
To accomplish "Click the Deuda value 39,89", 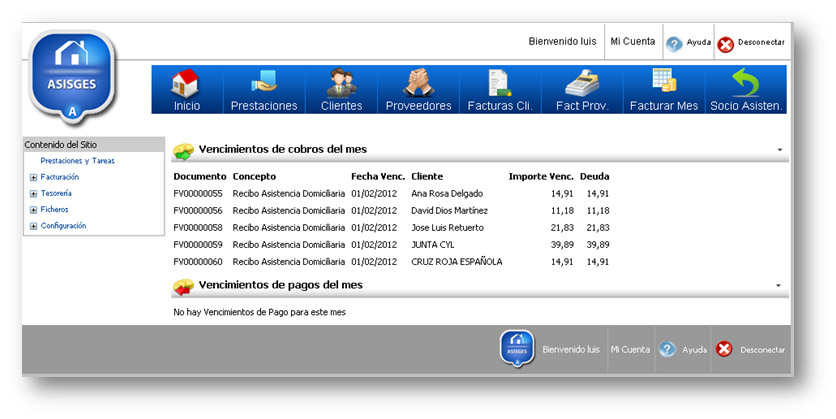I will click(598, 245).
